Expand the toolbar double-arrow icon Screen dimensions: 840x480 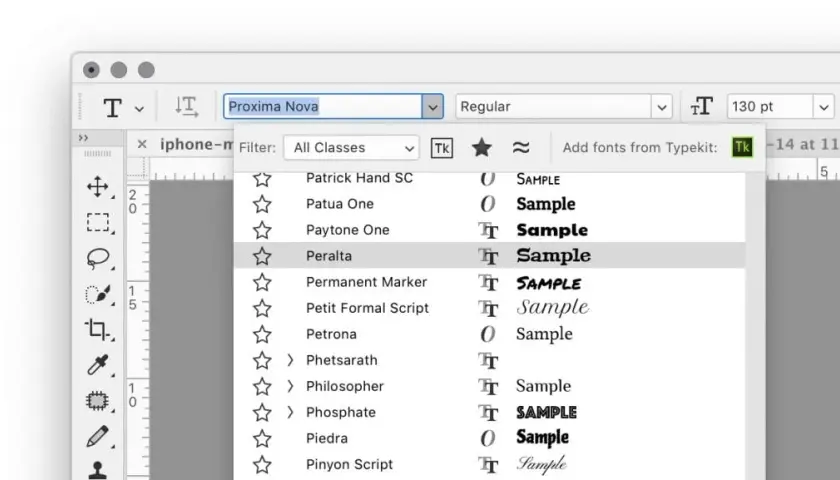(x=83, y=138)
